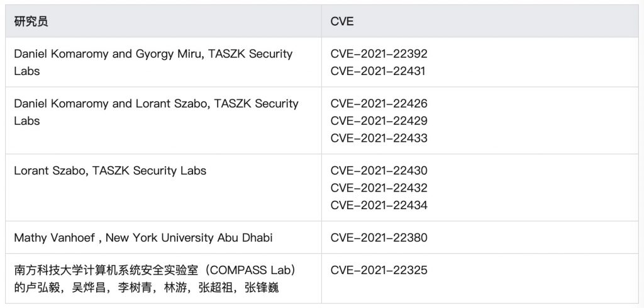Select CVE-2021-22380 for Mathy Vanhoef
644x308 pixels.
tap(379, 237)
